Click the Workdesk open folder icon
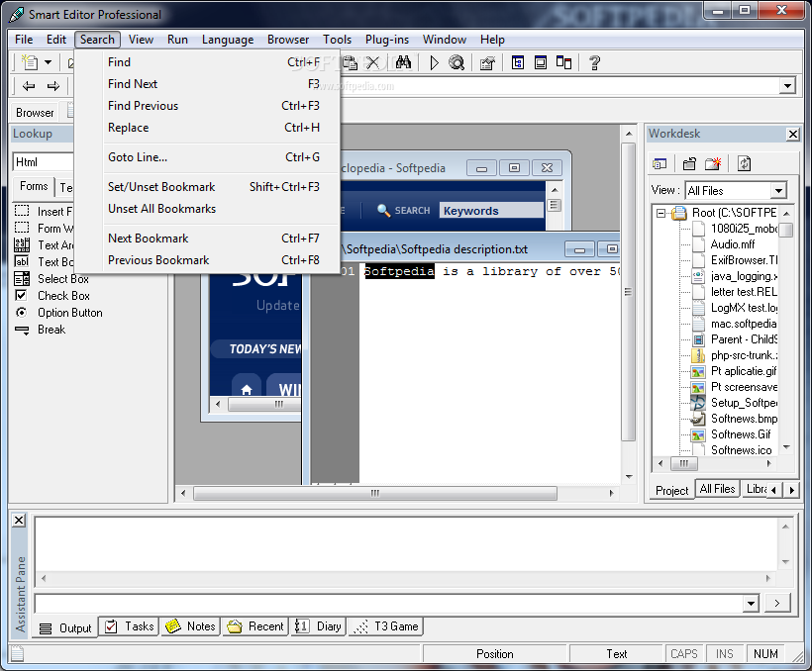The image size is (812, 671). [x=689, y=164]
